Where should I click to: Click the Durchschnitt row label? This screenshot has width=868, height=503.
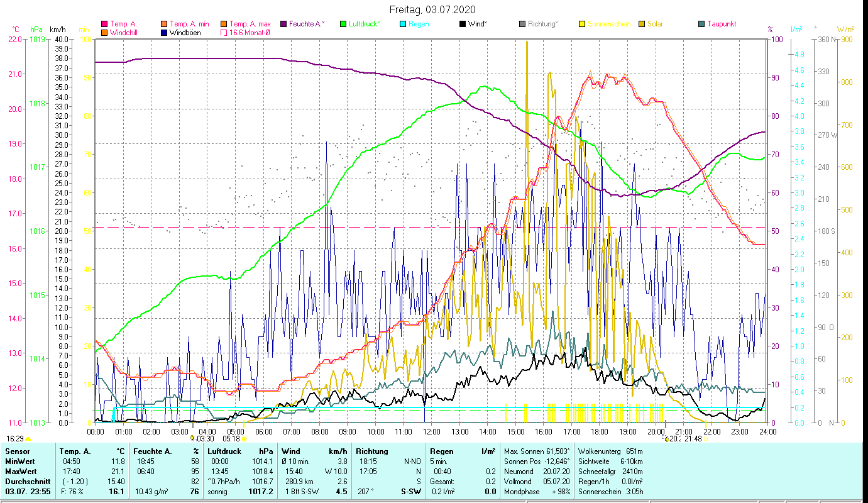27,482
